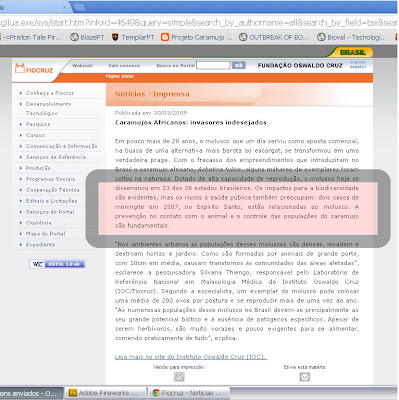Open the Webmail link
Image resolution: width=399 pixels, height=400 pixels.
click(x=82, y=66)
